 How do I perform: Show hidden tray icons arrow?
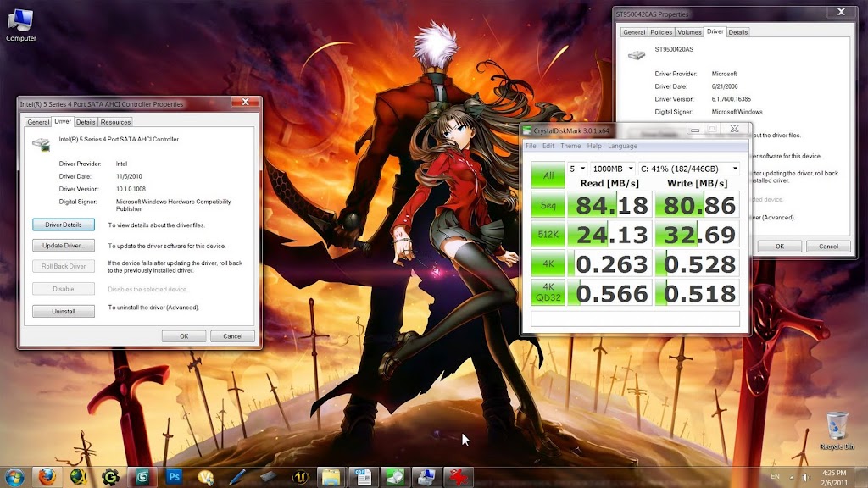792,477
